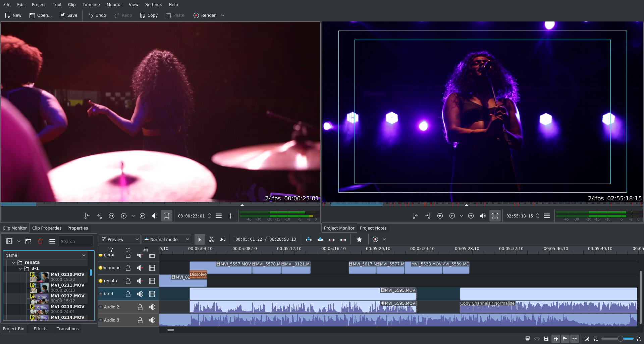The image size is (644, 344).
Task: Create a new folder in the Project Bin
Action: coord(28,241)
